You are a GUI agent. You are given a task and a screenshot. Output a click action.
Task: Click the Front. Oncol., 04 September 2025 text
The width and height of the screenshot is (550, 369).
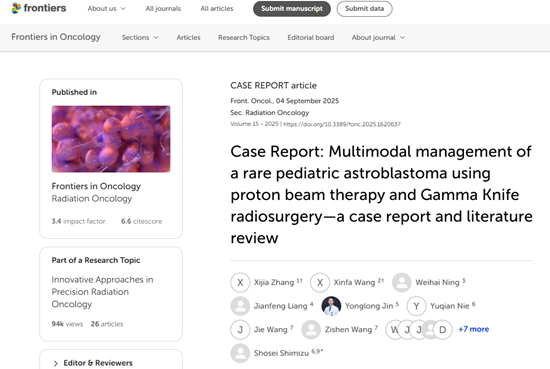pos(285,101)
